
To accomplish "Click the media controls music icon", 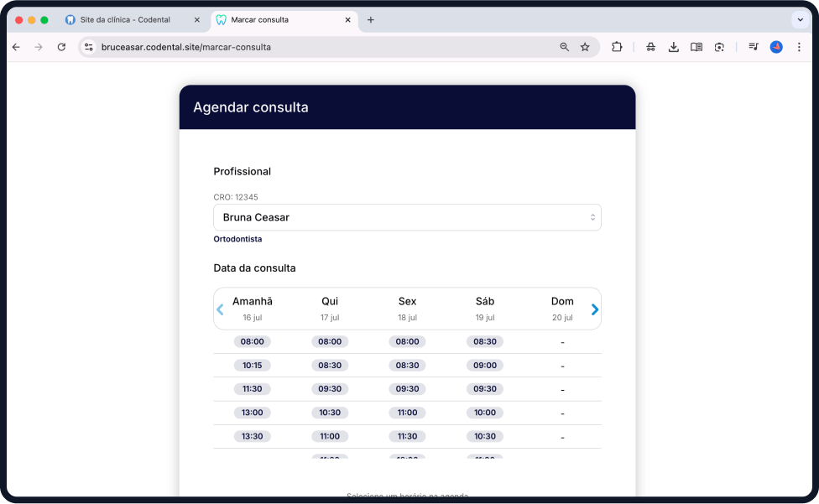I will (x=753, y=47).
